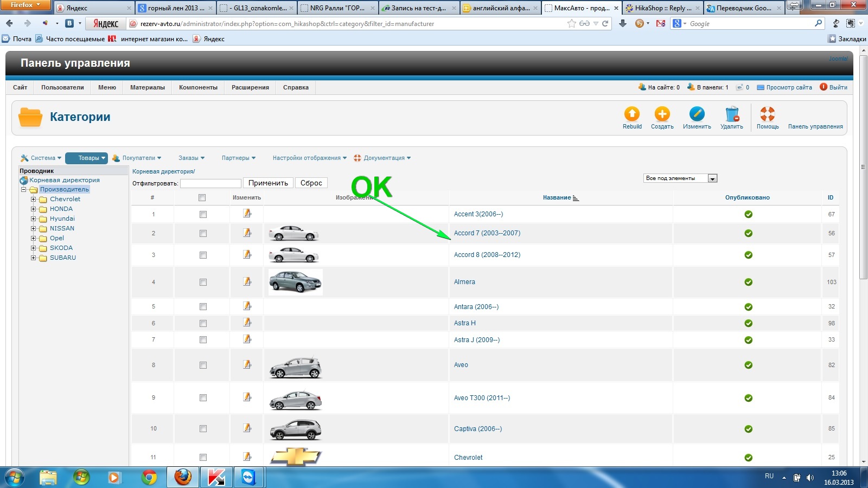
Task: Click the Удалить (delete) trash icon
Action: pos(732,114)
